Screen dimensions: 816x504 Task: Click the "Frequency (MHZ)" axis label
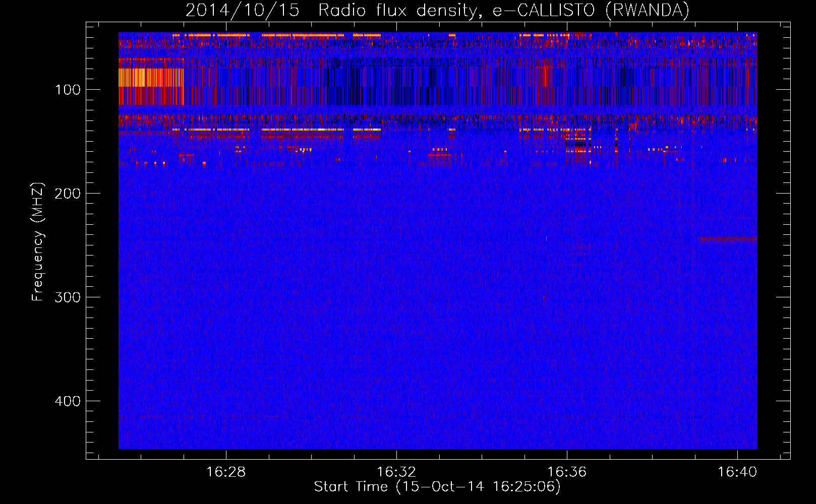(x=38, y=241)
